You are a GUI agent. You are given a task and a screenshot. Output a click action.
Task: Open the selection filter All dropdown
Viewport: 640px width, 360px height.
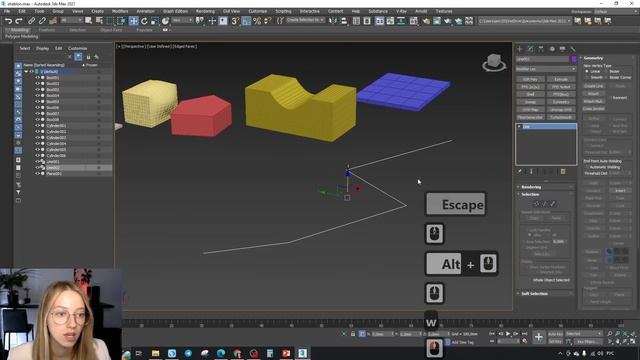71,20
